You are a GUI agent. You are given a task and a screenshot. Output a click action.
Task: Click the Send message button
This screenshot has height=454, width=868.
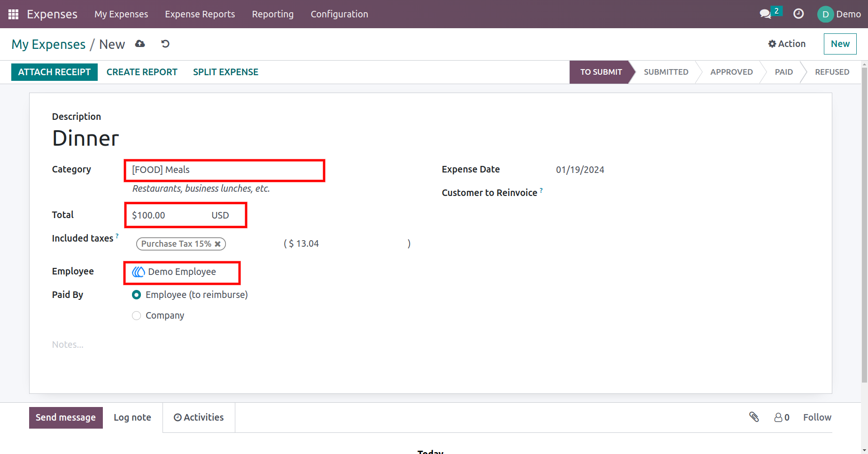click(x=66, y=417)
